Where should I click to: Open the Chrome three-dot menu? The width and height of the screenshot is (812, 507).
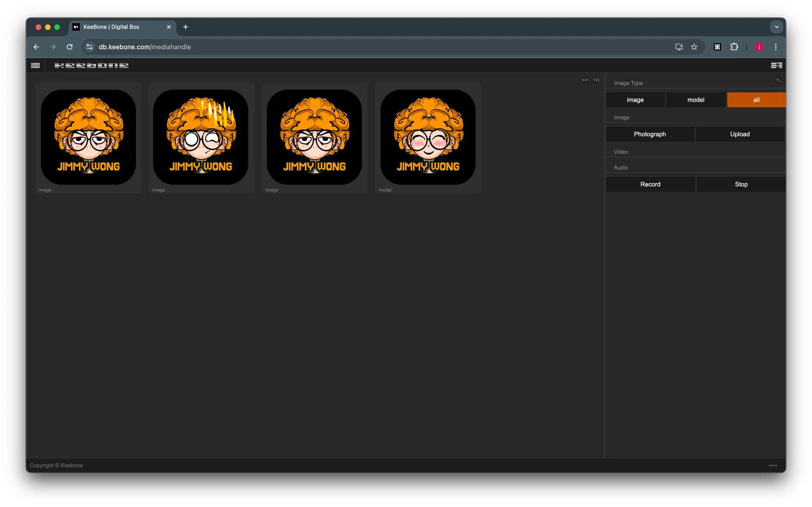(x=775, y=47)
